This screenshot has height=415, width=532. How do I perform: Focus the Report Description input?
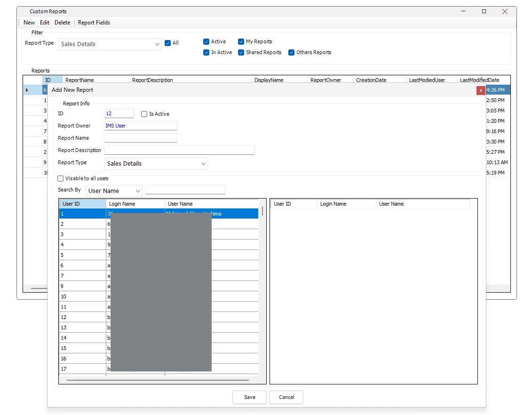(180, 150)
